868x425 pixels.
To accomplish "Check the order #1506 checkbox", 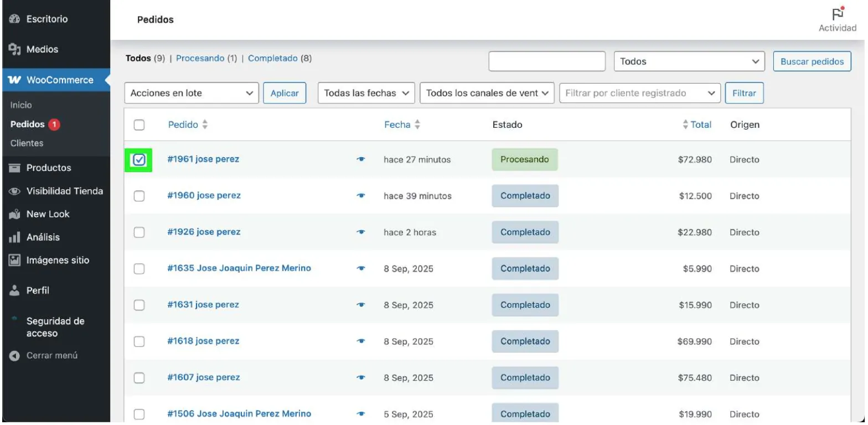I will [139, 414].
